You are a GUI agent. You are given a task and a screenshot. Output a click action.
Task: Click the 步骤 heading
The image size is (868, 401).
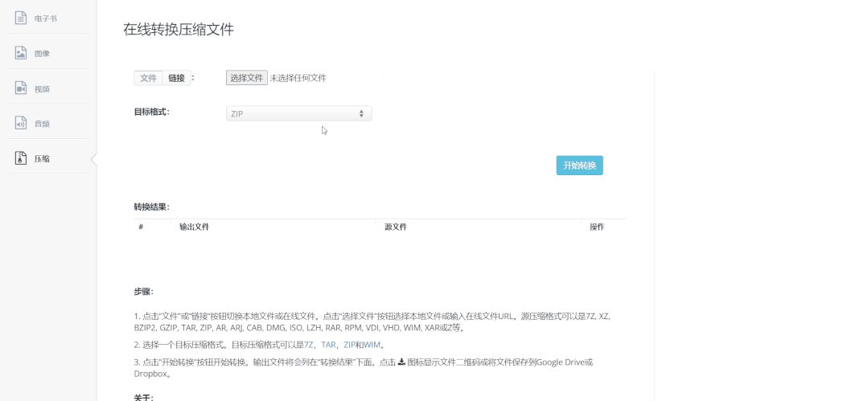tap(143, 292)
